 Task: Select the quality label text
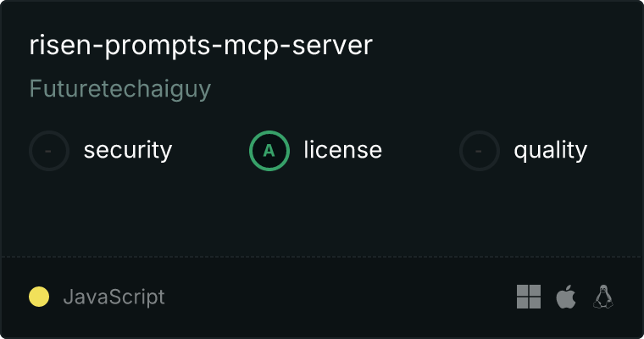tap(550, 150)
